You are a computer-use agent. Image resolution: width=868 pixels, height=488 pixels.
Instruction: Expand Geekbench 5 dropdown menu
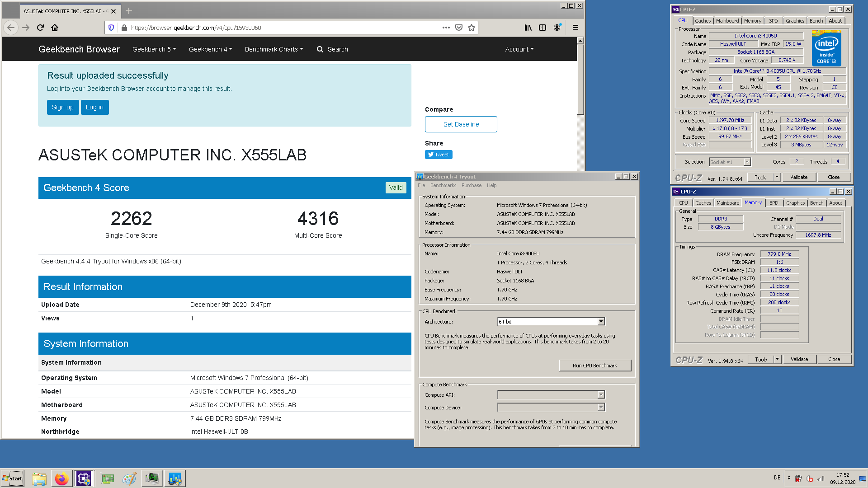(x=154, y=49)
